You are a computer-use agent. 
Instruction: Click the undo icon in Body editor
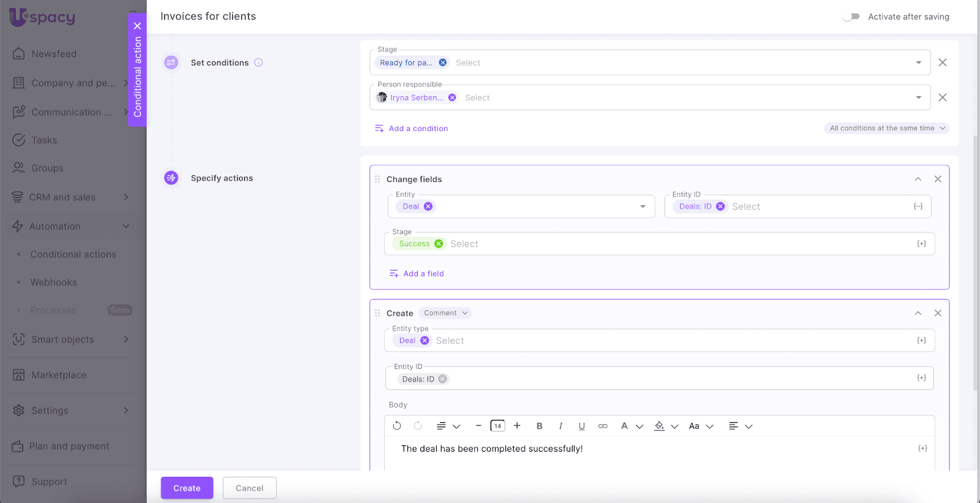(397, 426)
